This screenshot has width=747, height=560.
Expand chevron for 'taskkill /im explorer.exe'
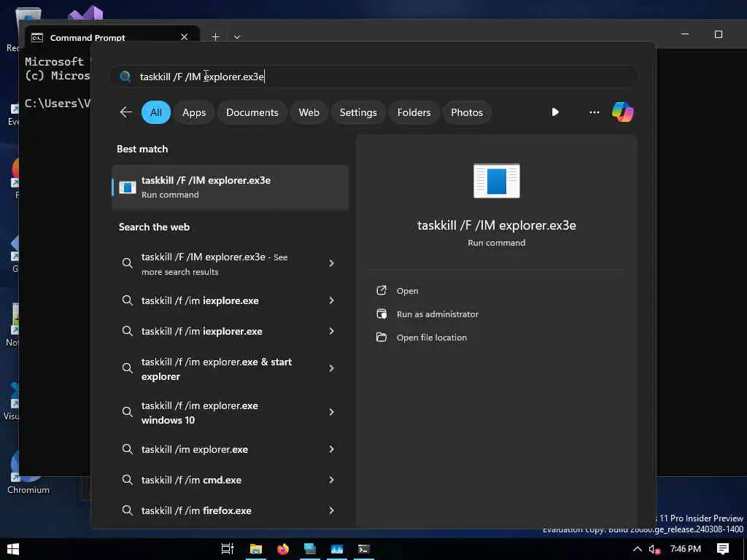(331, 449)
